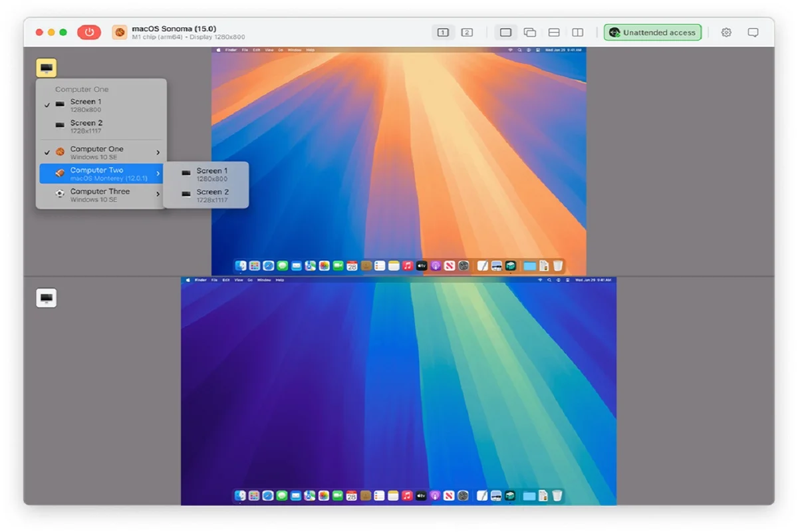The image size is (798, 532).
Task: Choose the side-by-side split layout icon
Action: (578, 32)
